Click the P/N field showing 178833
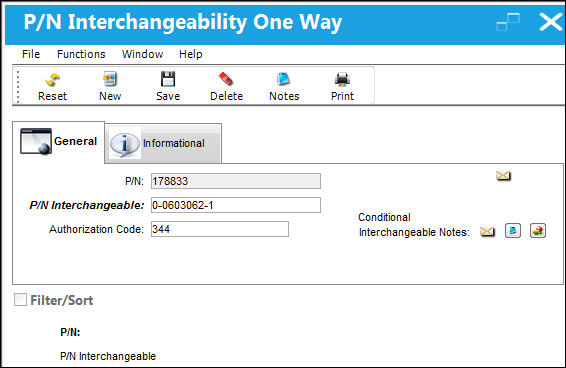Screen dimensions: 566x368 236,181
